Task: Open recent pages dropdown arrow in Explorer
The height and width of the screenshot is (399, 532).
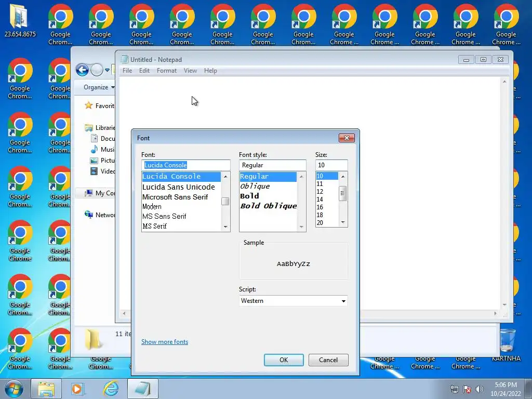Action: pyautogui.click(x=107, y=70)
